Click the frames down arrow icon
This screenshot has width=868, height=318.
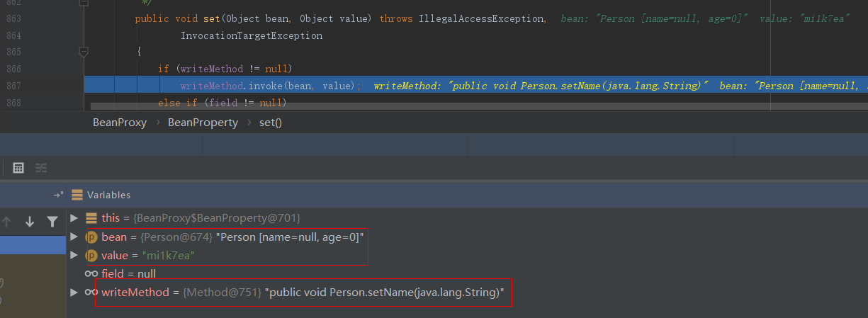[30, 222]
